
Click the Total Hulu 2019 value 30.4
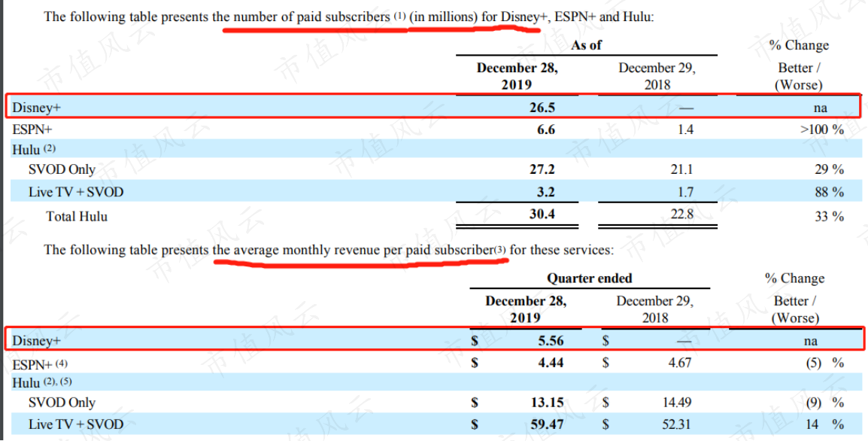(542, 214)
